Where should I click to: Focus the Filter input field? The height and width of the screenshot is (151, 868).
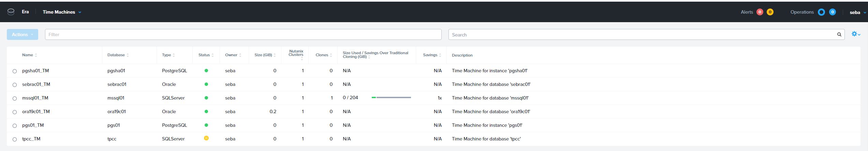pyautogui.click(x=243, y=34)
